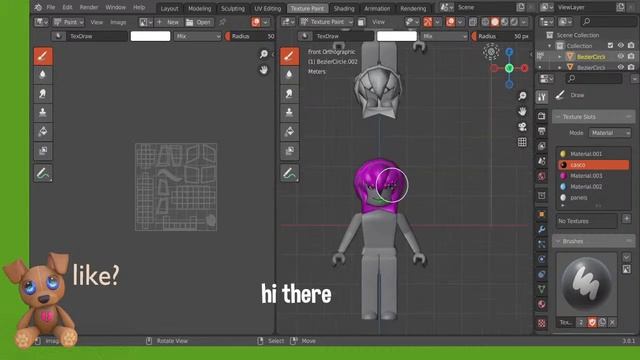The image size is (640, 360).
Task: Enable solid viewport shading mode
Action: (495, 22)
